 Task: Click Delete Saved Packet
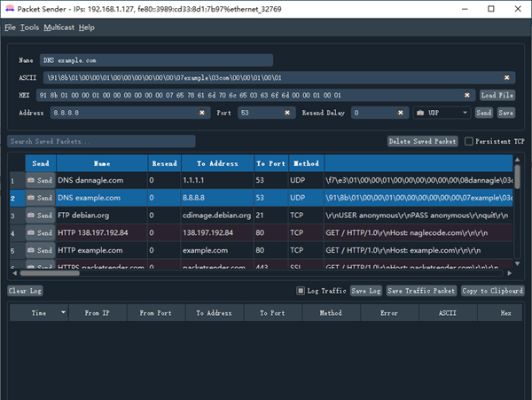(x=422, y=141)
